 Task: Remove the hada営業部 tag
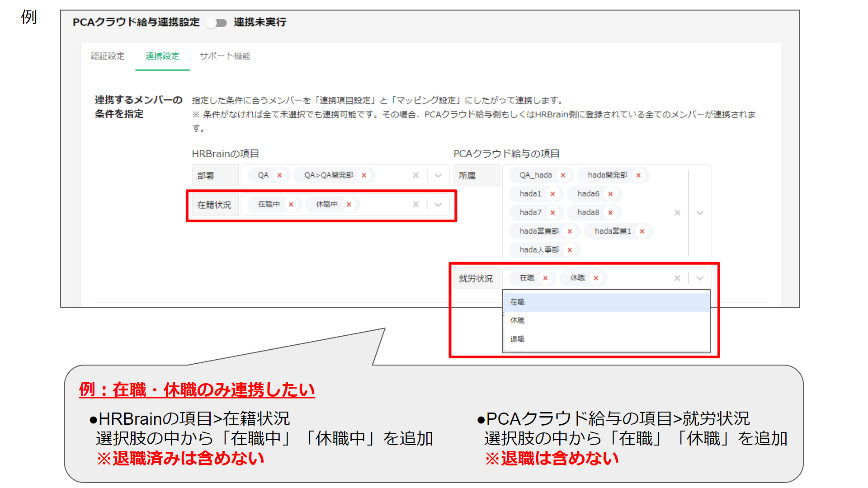click(570, 231)
